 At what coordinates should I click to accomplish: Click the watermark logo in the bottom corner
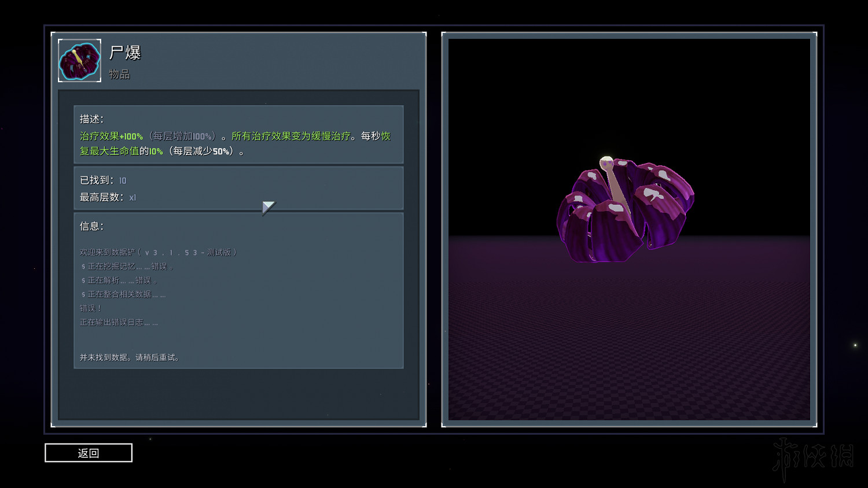813,458
